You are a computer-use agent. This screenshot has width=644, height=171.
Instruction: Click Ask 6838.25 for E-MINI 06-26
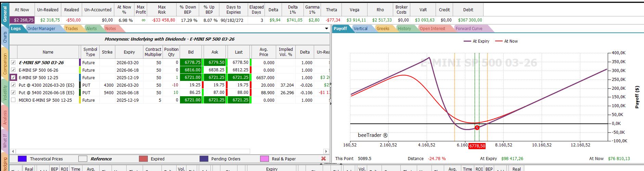tap(215, 70)
